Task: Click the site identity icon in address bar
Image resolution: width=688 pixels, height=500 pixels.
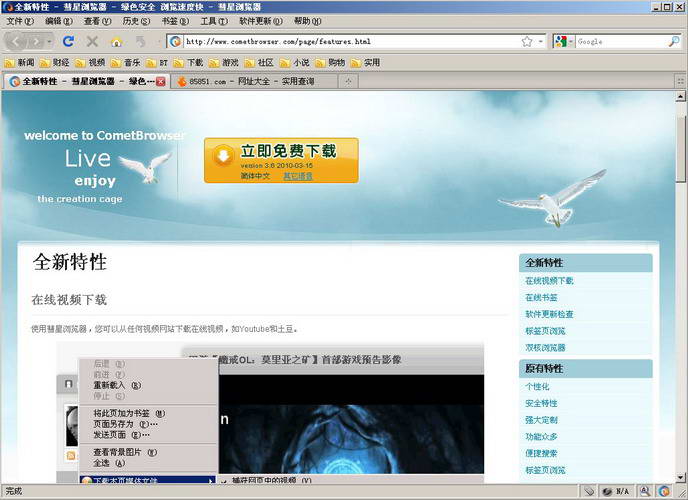Action: click(x=176, y=42)
